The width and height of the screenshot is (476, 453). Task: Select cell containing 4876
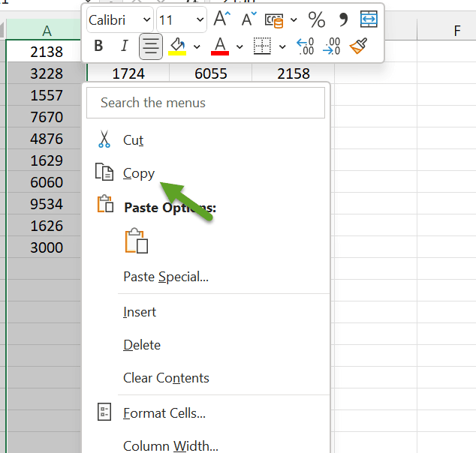[x=44, y=139]
